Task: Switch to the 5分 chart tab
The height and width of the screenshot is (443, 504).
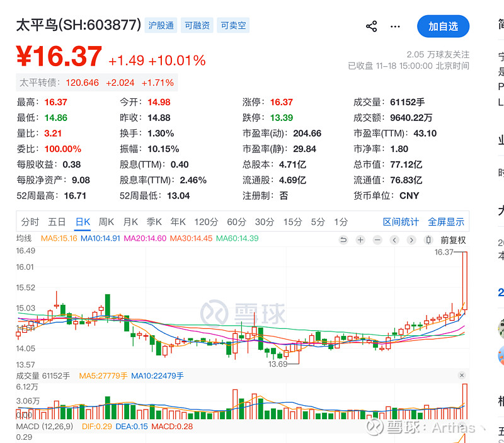Action: (x=318, y=222)
